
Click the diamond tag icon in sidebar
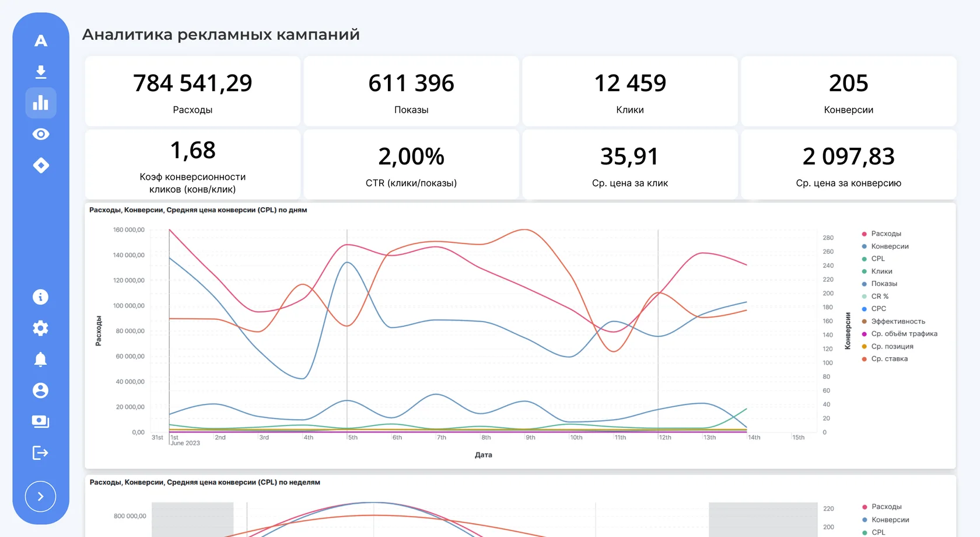(x=41, y=165)
